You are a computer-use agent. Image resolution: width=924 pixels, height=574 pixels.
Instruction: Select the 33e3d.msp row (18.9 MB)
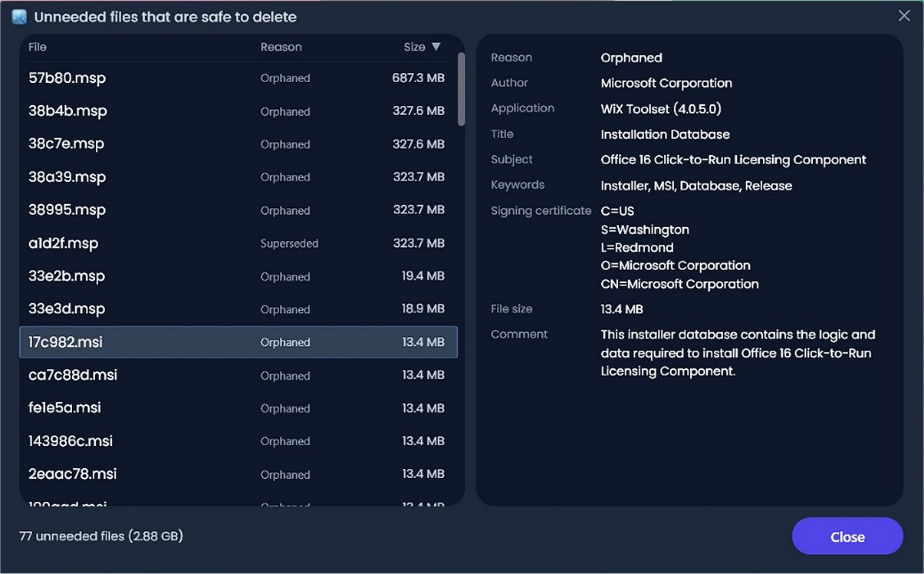click(238, 309)
